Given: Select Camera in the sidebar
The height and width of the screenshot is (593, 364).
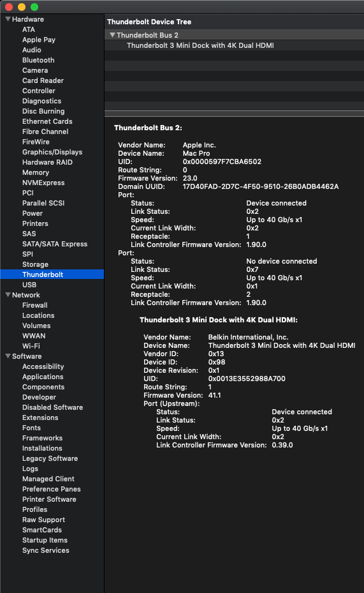Looking at the screenshot, I should pos(35,70).
